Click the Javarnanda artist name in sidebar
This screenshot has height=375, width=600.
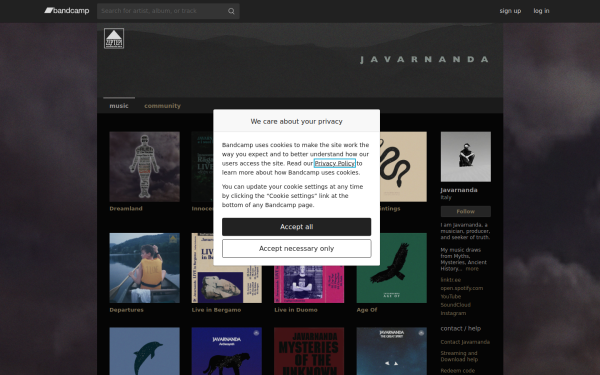[x=459, y=190]
